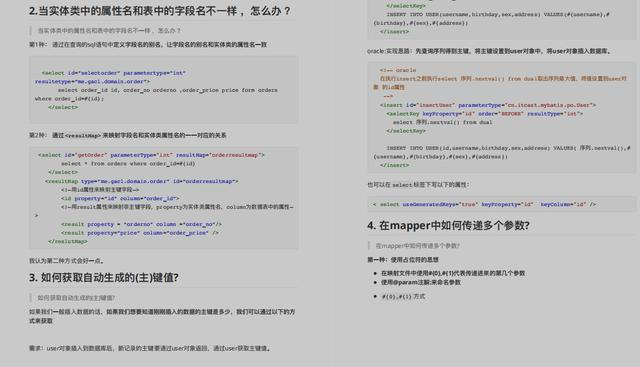Click the paragraph starting with "第2种"
Screen dimensions: 640x367
click(x=127, y=135)
